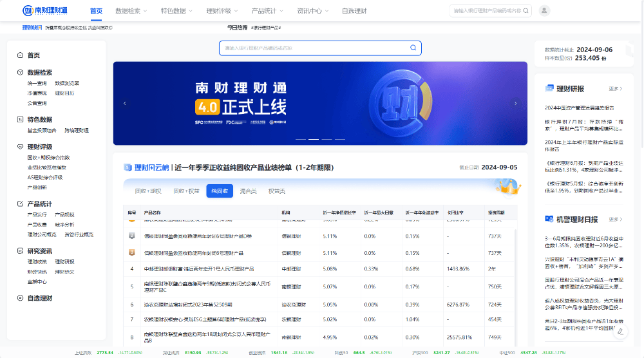The image size is (644, 358).
Task: Open 自选理财 in the top navigation
Action: [x=354, y=11]
